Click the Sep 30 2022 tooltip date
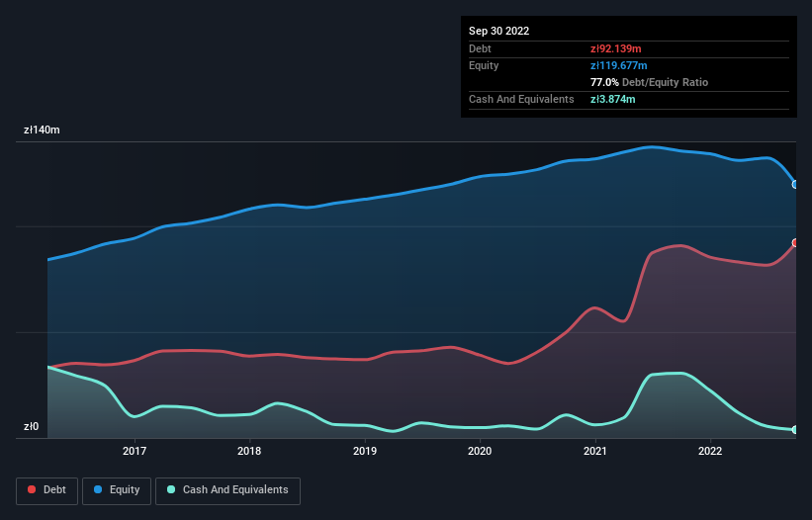 pos(498,31)
